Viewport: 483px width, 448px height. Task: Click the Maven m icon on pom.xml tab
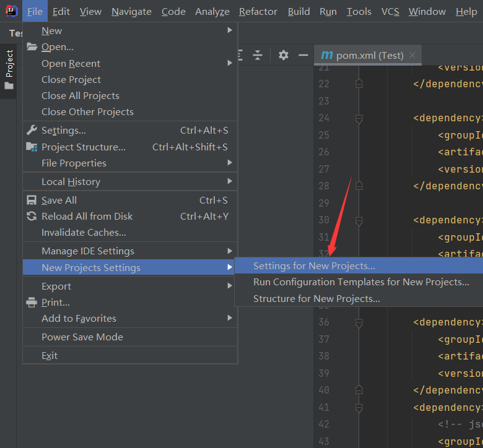(327, 55)
